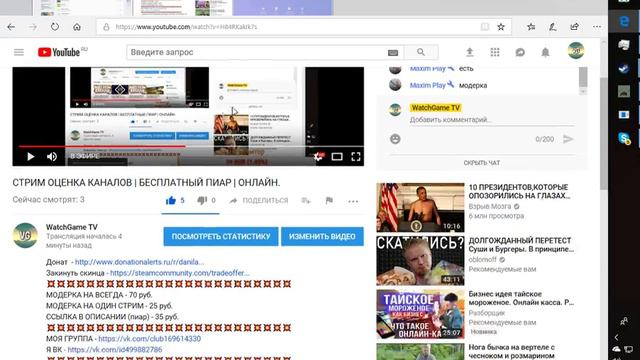
Task: Add page to favorites with star icon
Action: coord(501,27)
